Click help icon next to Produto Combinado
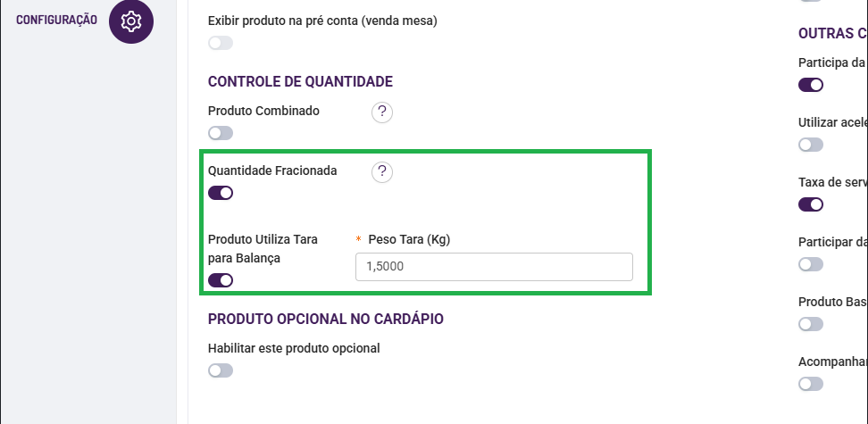This screenshot has height=424, width=868. (382, 112)
